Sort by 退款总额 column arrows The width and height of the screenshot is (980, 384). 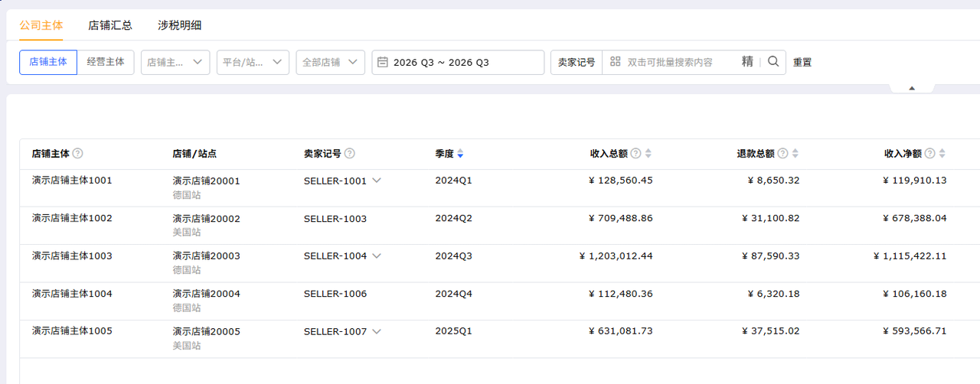(795, 154)
